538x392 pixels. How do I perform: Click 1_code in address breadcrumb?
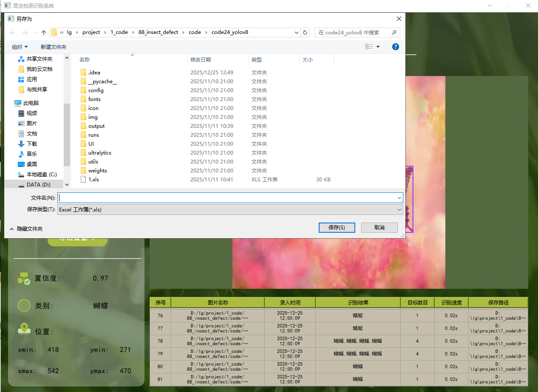pyautogui.click(x=119, y=32)
